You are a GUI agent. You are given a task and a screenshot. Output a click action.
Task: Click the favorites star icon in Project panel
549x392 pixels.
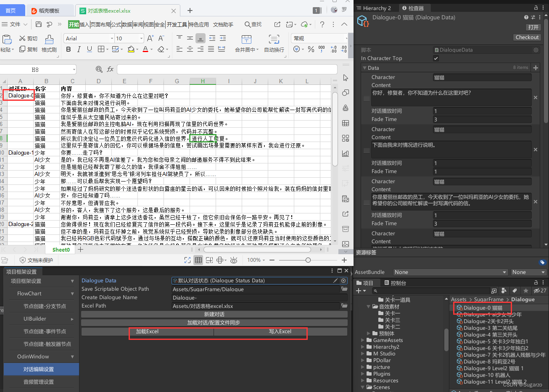525,290
